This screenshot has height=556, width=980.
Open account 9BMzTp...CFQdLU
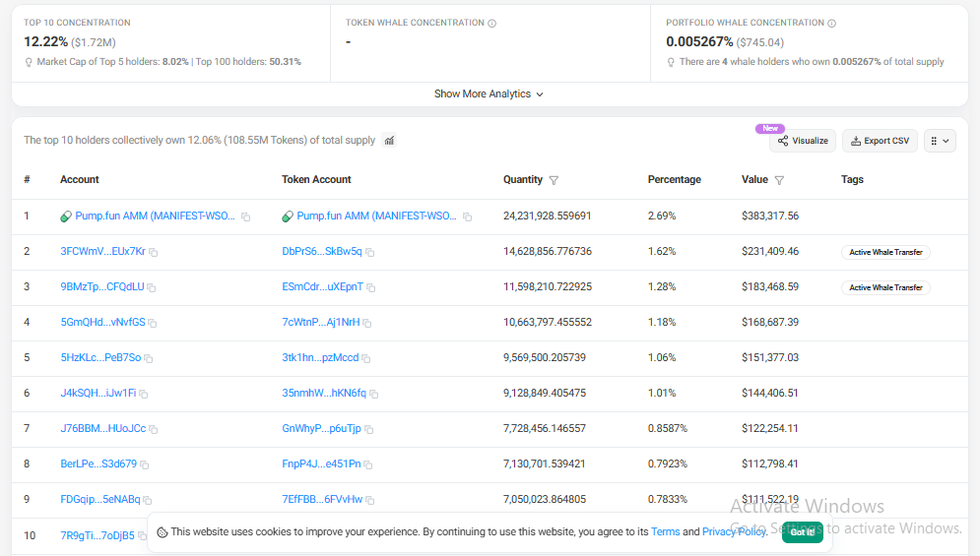click(101, 286)
